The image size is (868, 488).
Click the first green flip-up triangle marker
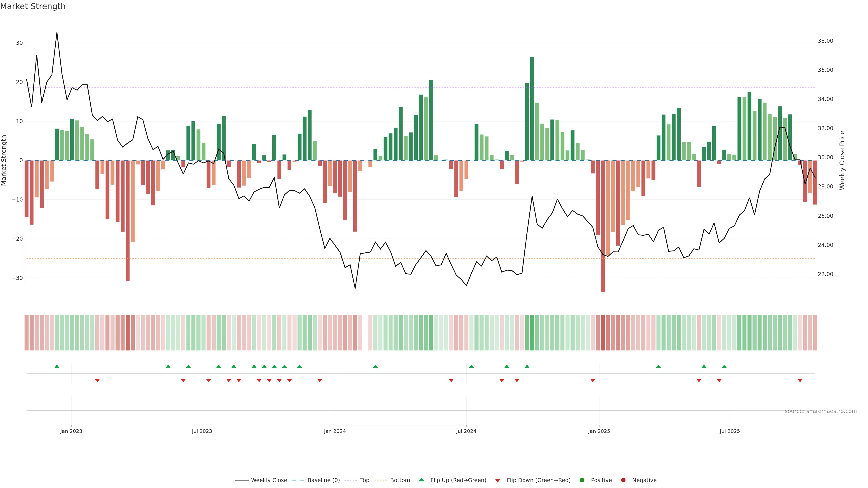coord(57,366)
